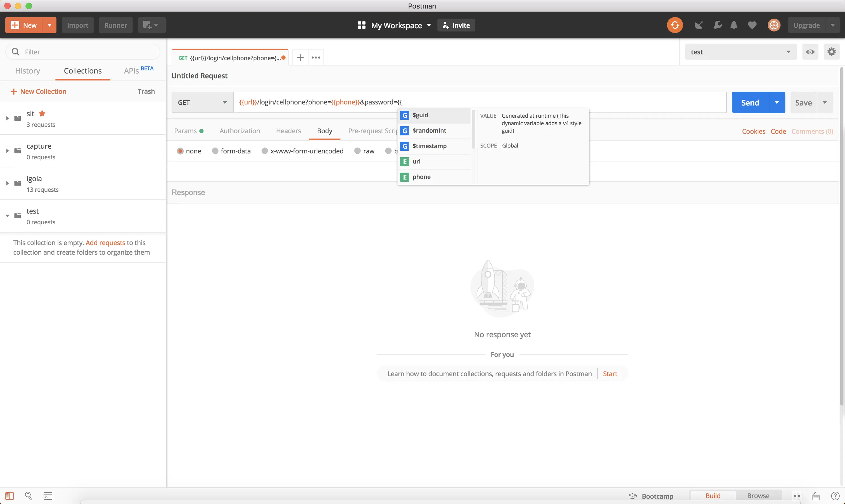
Task: Open the Postman console icon in status bar
Action: pos(48,496)
